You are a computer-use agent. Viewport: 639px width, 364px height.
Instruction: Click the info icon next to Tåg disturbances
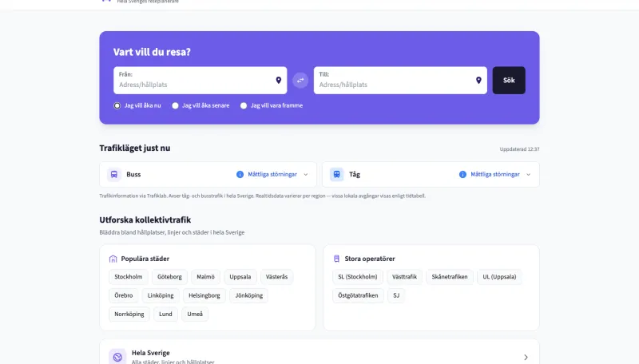[462, 174]
